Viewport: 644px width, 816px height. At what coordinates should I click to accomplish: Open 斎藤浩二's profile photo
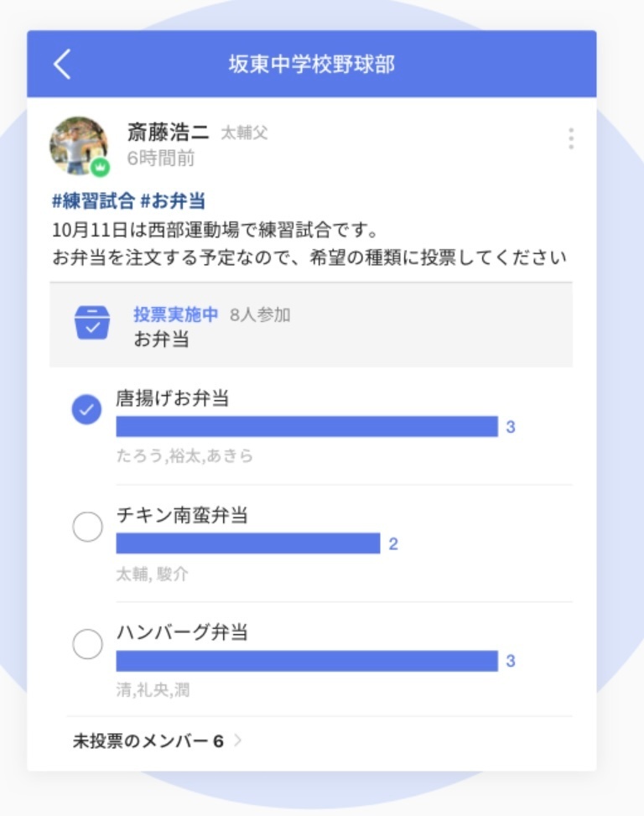coord(79,145)
